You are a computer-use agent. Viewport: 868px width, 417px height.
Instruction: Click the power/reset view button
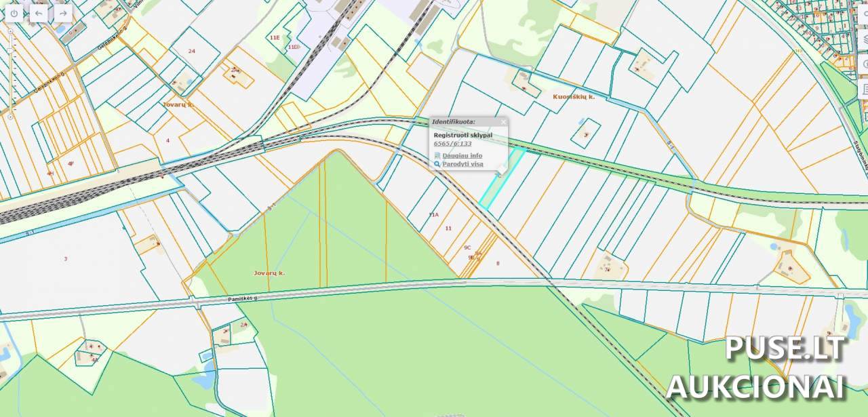tap(14, 13)
